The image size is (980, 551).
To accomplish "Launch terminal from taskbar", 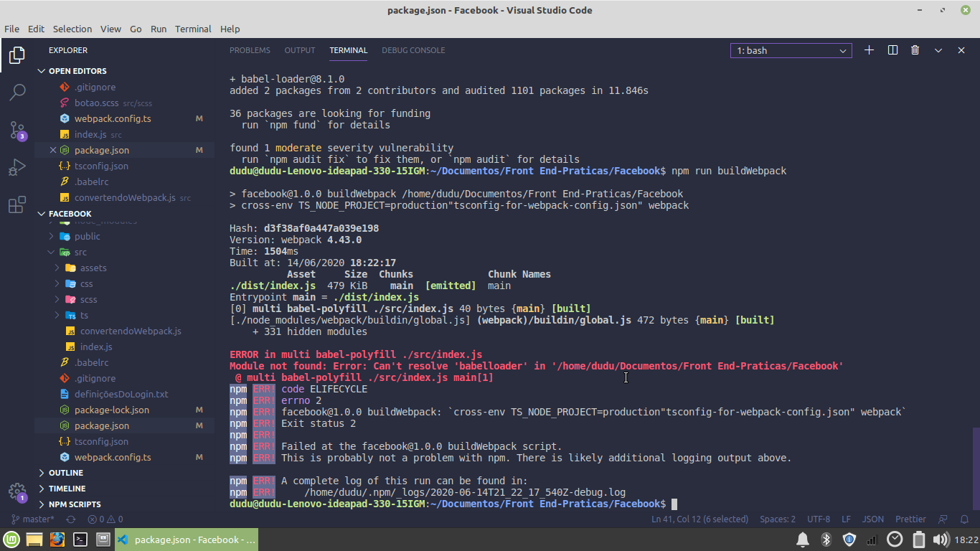I will 80,540.
